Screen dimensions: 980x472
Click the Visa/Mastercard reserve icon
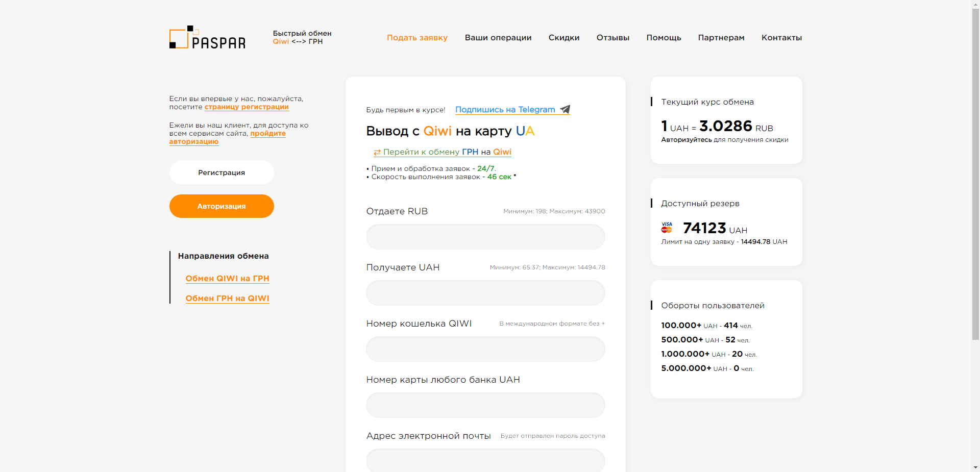click(x=667, y=227)
